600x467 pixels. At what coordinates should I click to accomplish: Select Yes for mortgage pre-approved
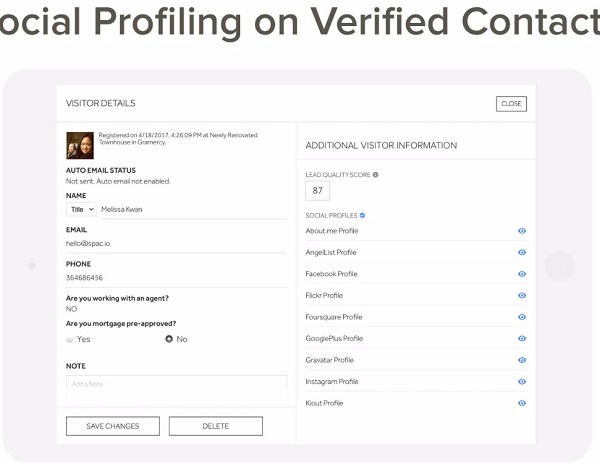(x=71, y=339)
